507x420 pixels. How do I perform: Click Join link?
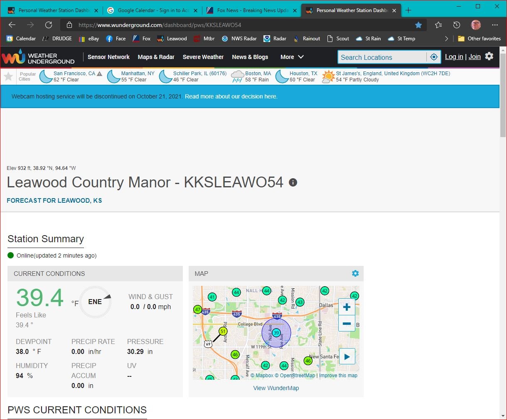pos(475,57)
